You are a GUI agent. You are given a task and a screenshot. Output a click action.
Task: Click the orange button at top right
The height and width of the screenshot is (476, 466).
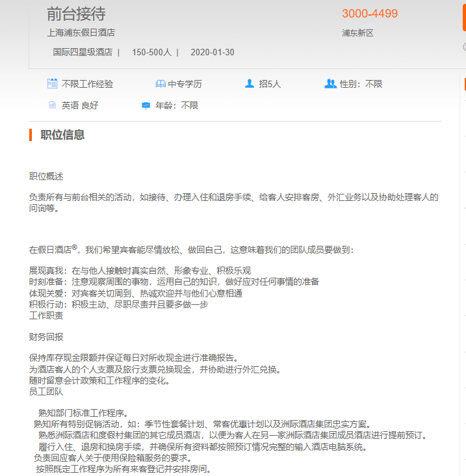point(463,16)
